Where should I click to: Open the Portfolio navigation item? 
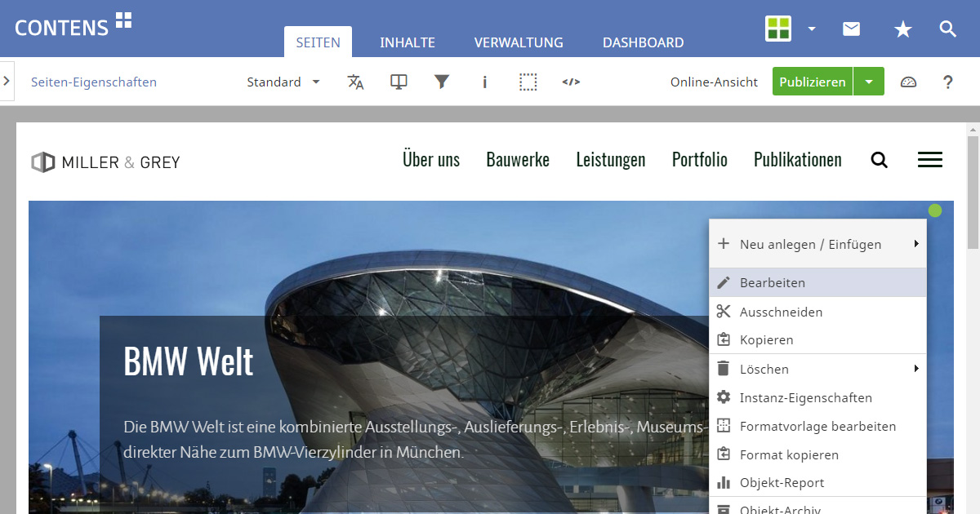[x=700, y=159]
